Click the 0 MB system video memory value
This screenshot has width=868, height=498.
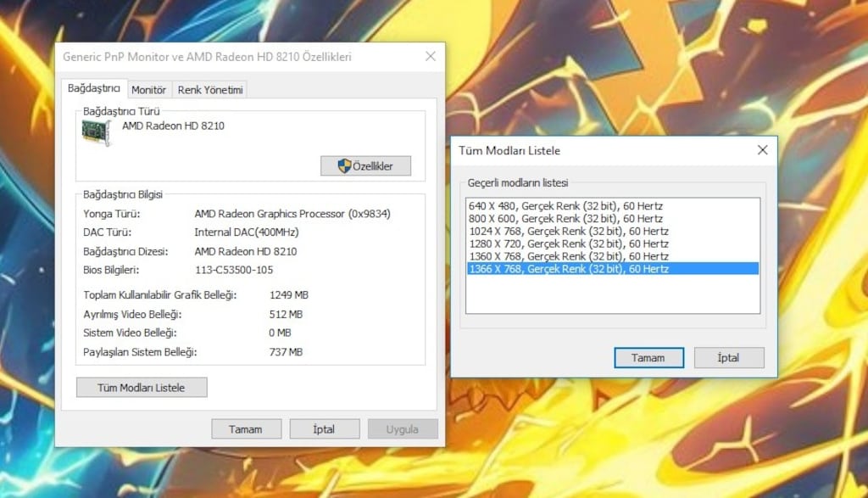(x=280, y=333)
